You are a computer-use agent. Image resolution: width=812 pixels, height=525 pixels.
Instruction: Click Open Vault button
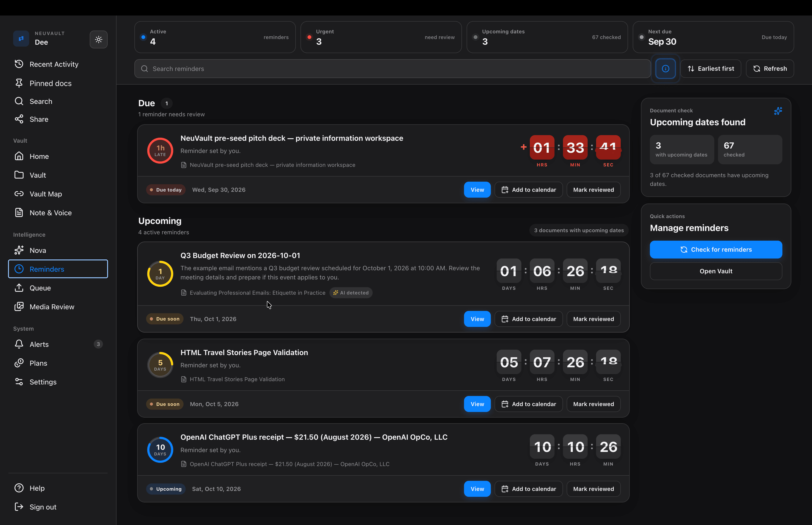tap(716, 271)
